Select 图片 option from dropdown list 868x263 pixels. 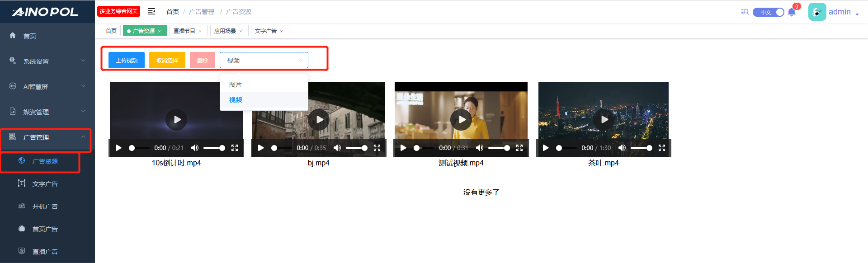[236, 85]
